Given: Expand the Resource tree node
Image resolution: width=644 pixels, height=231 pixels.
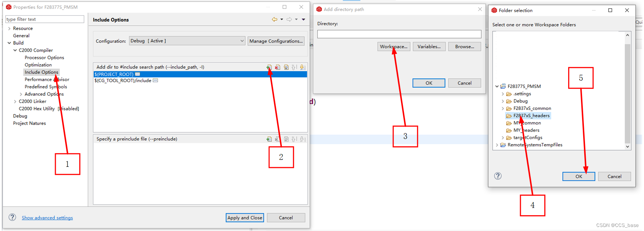Looking at the screenshot, I should (x=9, y=28).
